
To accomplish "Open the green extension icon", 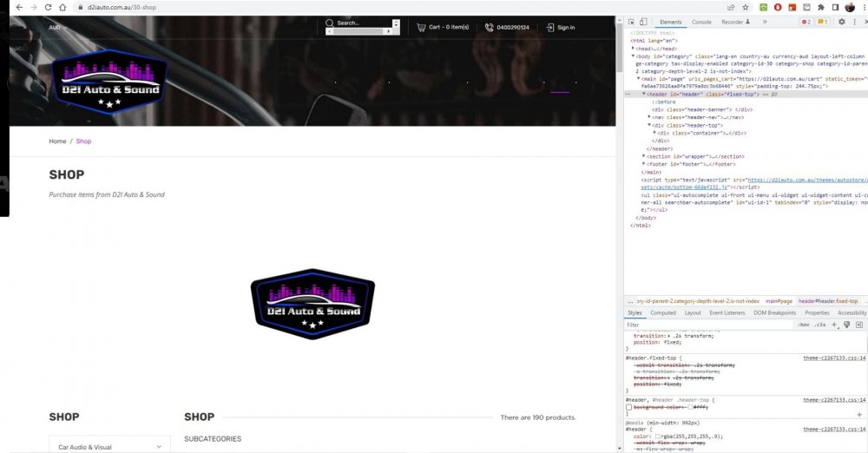I will tap(763, 7).
